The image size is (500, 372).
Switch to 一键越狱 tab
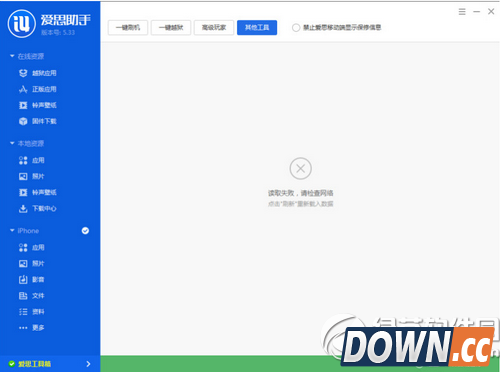[171, 28]
